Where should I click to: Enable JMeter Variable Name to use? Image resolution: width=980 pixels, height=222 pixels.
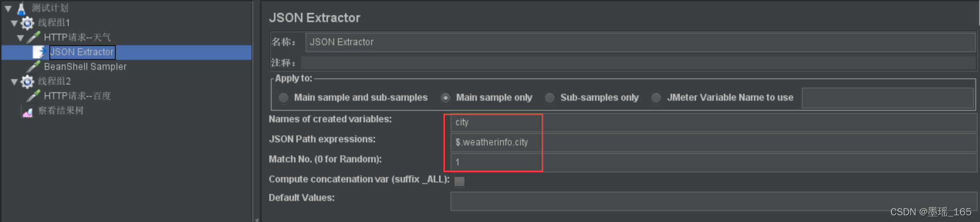(656, 98)
